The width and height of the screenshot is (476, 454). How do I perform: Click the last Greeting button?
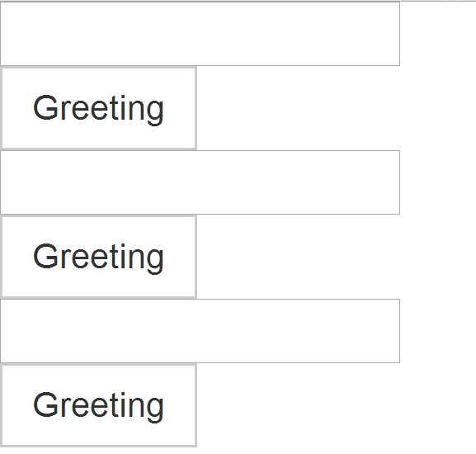[x=99, y=405]
